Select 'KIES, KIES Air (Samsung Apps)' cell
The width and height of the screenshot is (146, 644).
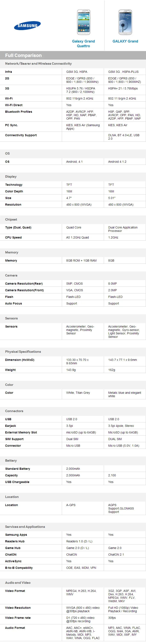pyautogui.click(x=83, y=127)
